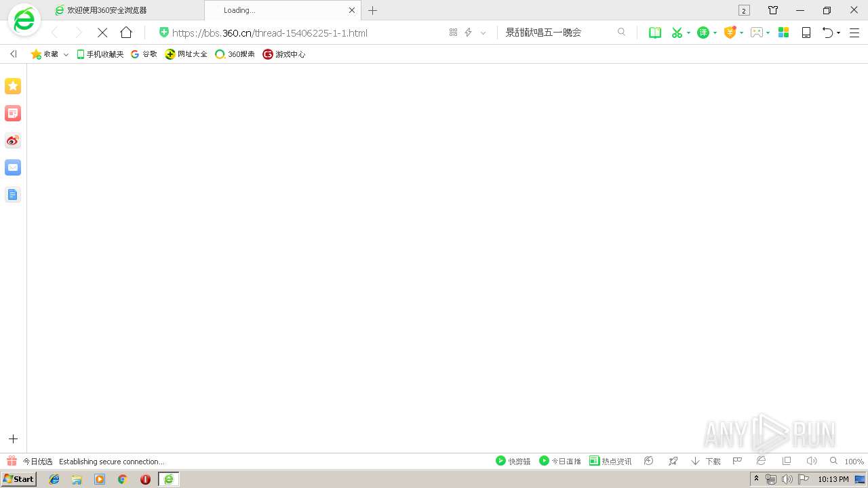
Task: Expand the wallet shield dropdown arrow
Action: pos(741,33)
